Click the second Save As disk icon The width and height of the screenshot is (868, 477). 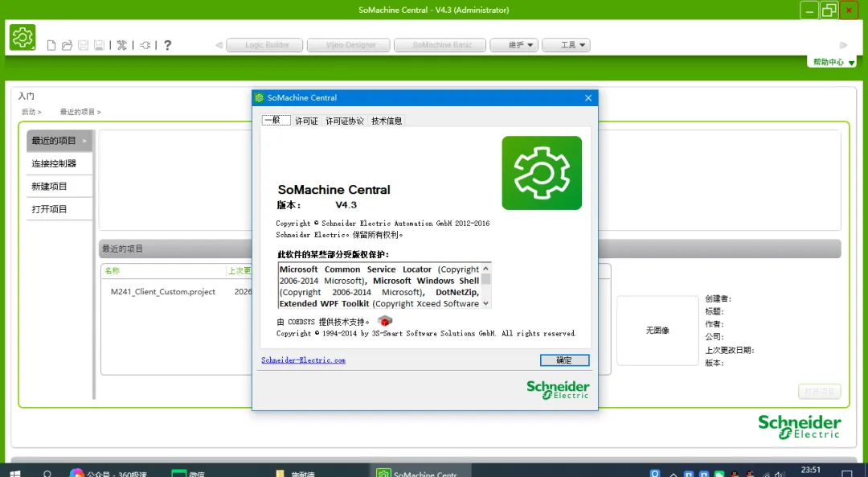[x=99, y=45]
